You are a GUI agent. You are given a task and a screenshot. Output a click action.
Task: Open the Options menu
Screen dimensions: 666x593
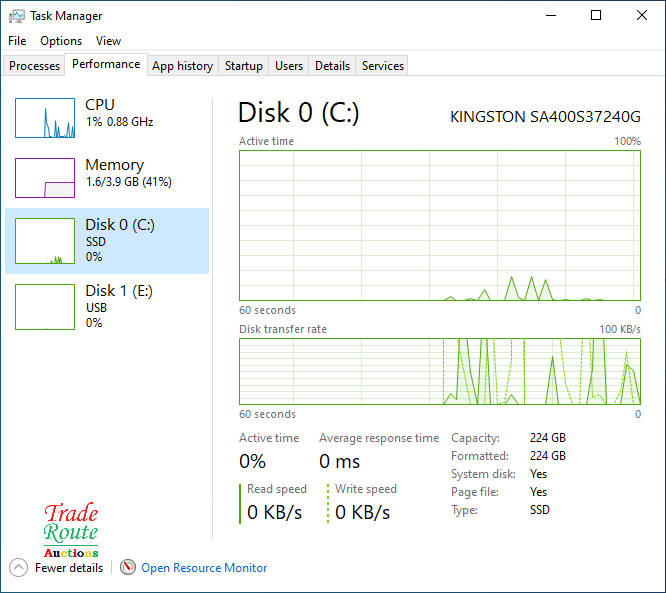coord(61,41)
